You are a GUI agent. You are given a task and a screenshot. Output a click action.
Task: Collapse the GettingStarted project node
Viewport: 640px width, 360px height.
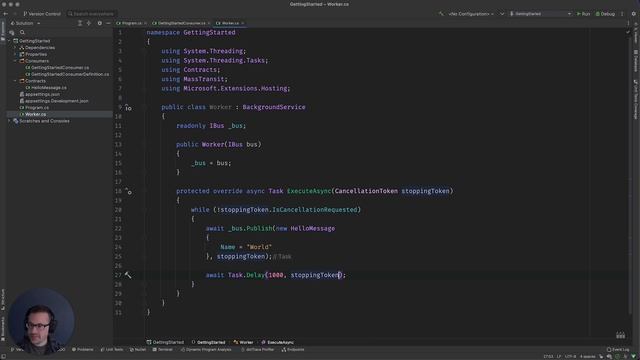[9, 41]
